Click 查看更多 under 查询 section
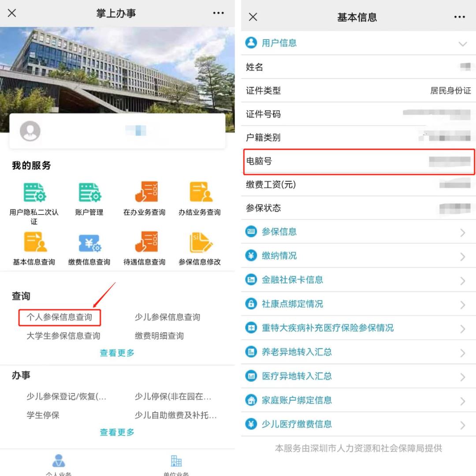Viewport: 476px width, 476px height. pos(116,353)
